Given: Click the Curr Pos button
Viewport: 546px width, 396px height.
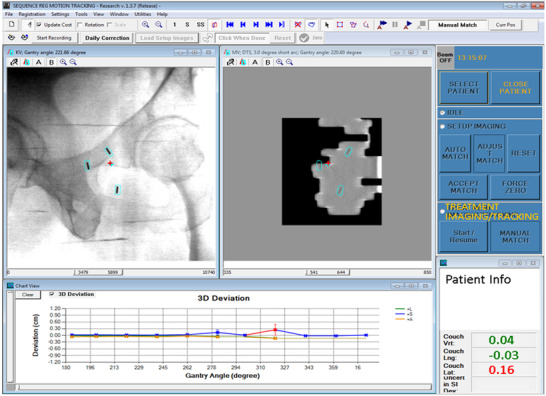Looking at the screenshot, I should tap(505, 25).
